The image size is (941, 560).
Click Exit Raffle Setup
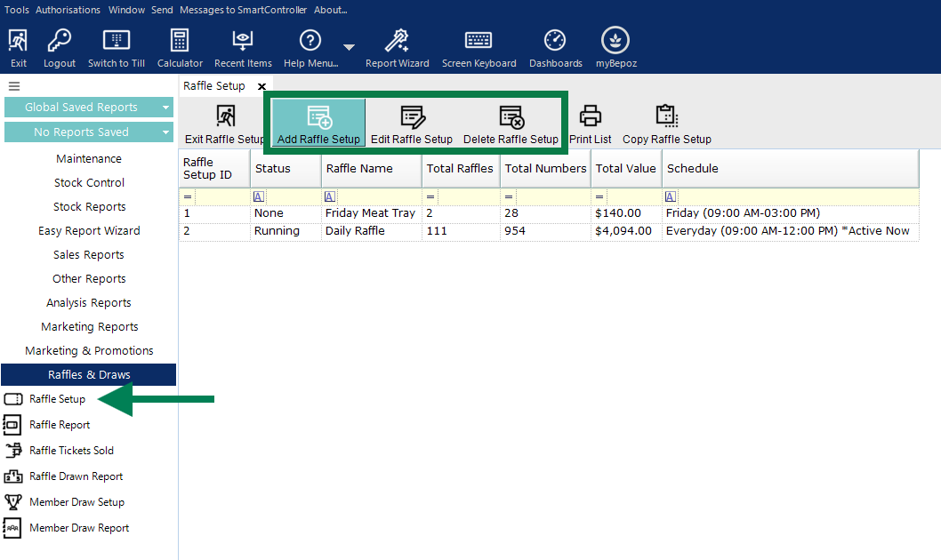(224, 124)
